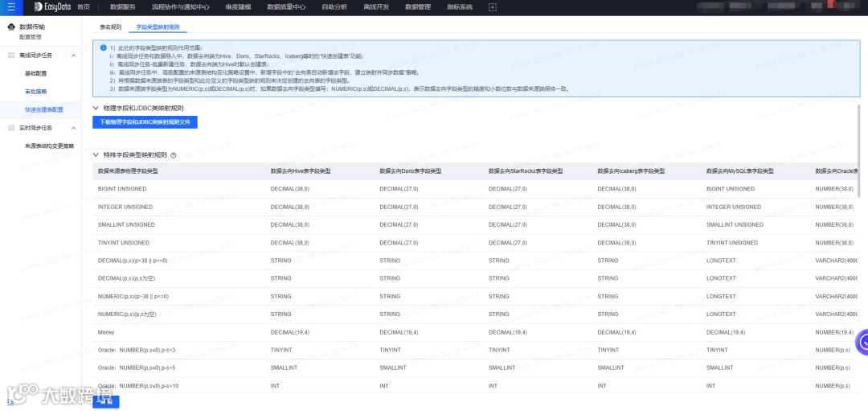The height and width of the screenshot is (411, 868).
Task: Go to 首页 in top navigation
Action: (83, 7)
